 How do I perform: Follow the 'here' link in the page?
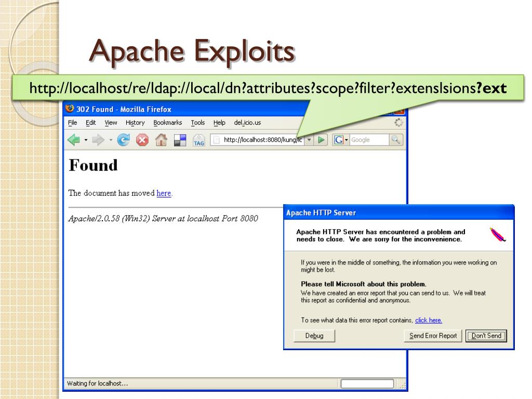pos(164,193)
